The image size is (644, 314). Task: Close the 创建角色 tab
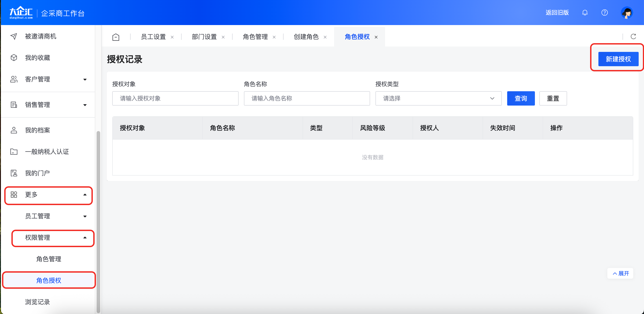click(x=325, y=37)
